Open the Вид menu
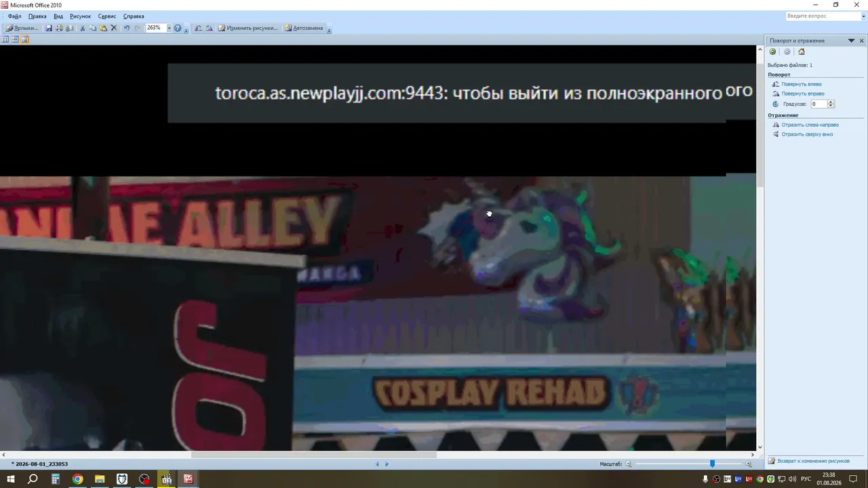The width and height of the screenshot is (868, 488). 58,16
